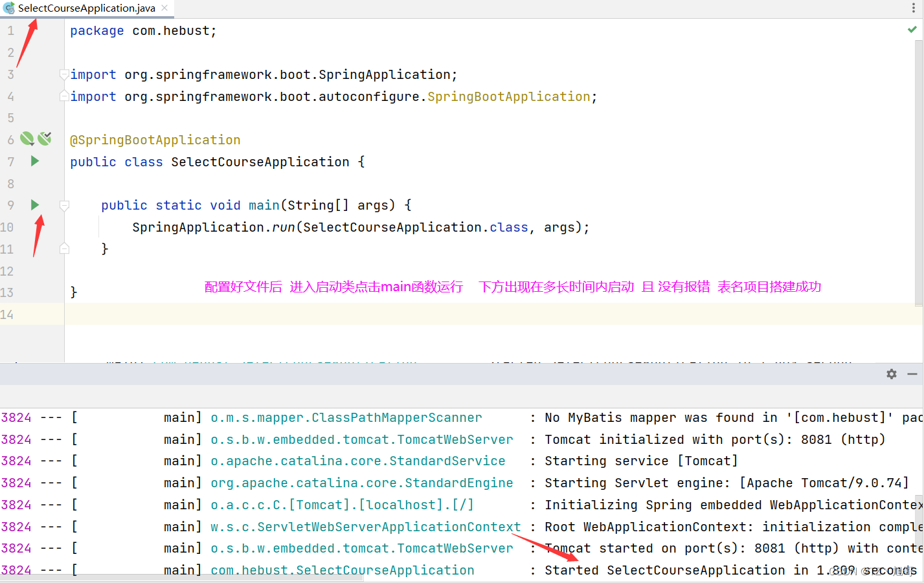The width and height of the screenshot is (924, 583).
Task: Click 'package com.hebust;' on line 1
Action: (x=143, y=31)
